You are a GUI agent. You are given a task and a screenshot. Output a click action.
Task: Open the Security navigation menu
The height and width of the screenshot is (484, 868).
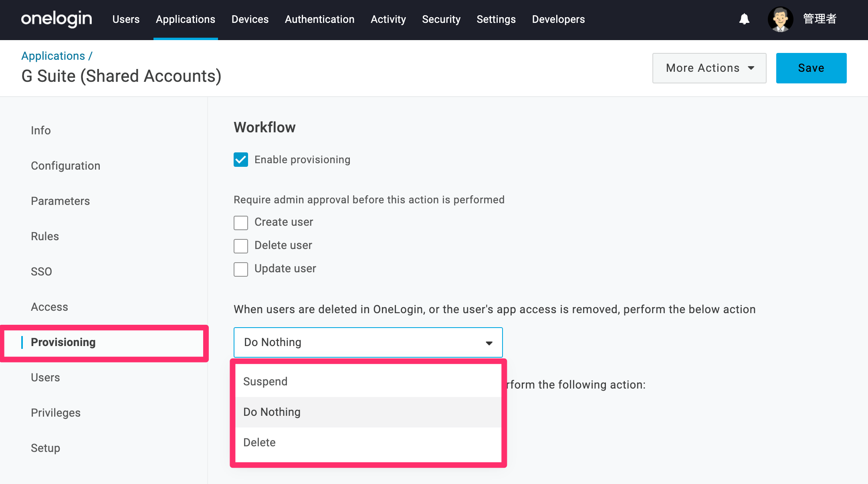441,19
